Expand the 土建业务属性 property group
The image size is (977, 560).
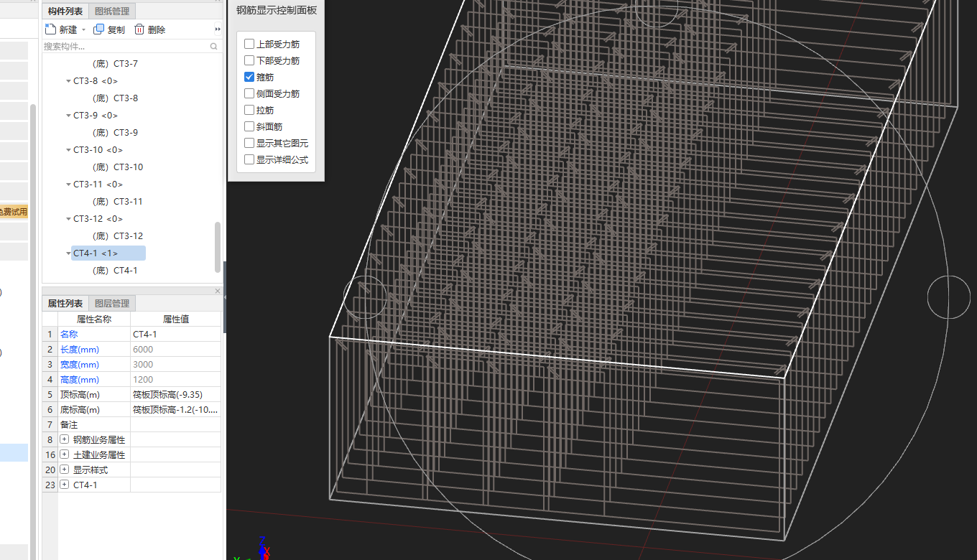[x=64, y=454]
